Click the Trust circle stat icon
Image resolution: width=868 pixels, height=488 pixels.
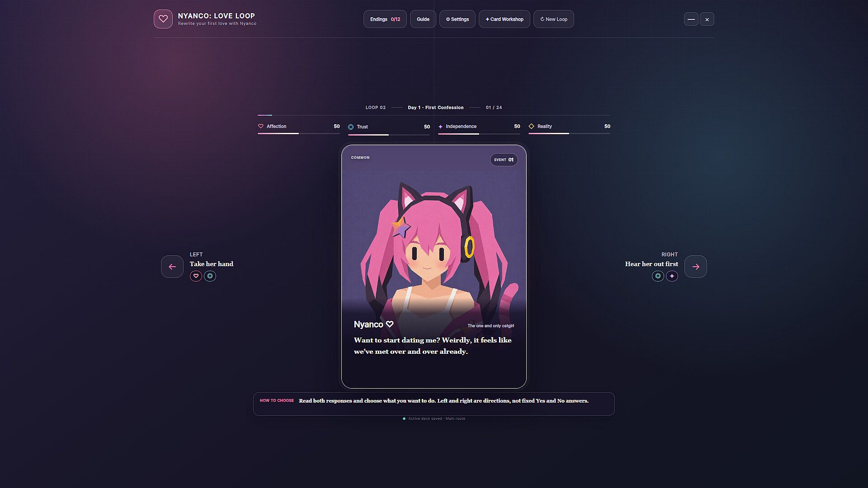351,127
